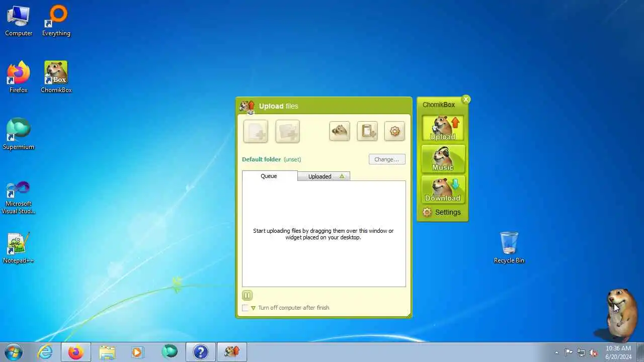Enable Turn off computer after finish checkbox
This screenshot has height=362, width=644.
(245, 308)
